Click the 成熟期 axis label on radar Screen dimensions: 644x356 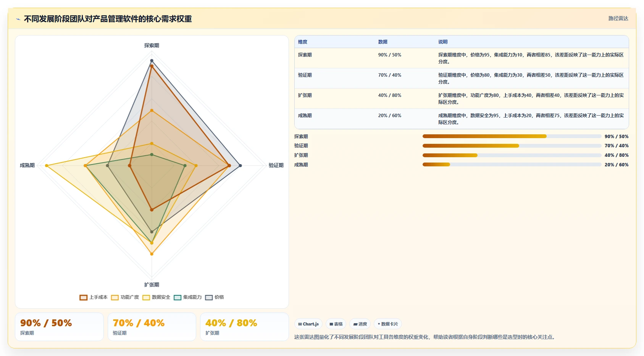tap(27, 165)
